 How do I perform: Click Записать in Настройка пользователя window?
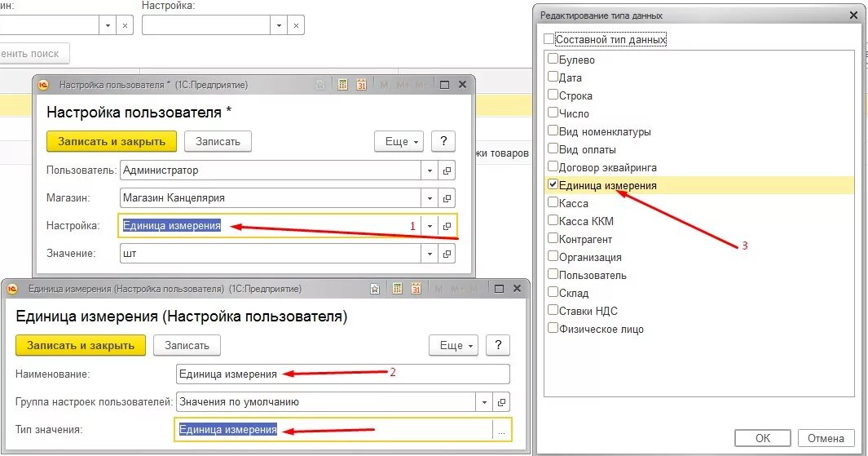pyautogui.click(x=218, y=141)
